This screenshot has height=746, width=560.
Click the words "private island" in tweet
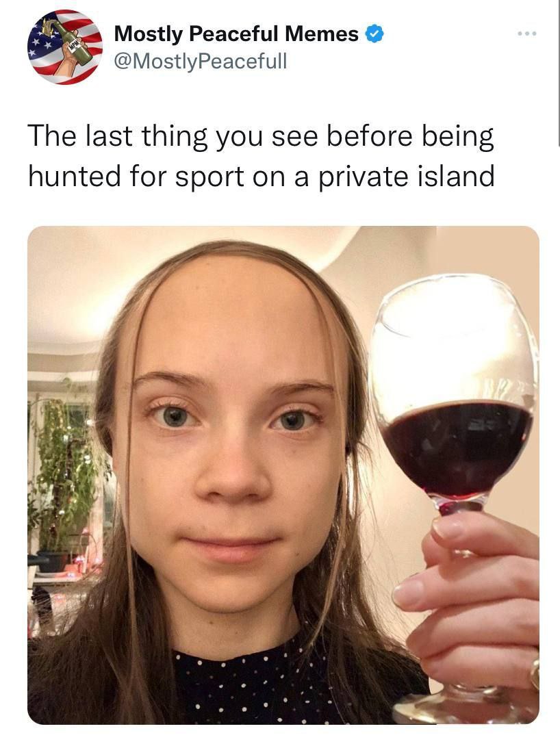click(407, 177)
